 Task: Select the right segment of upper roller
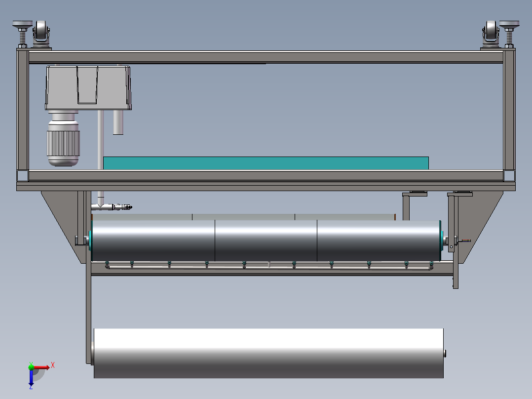[379, 241]
